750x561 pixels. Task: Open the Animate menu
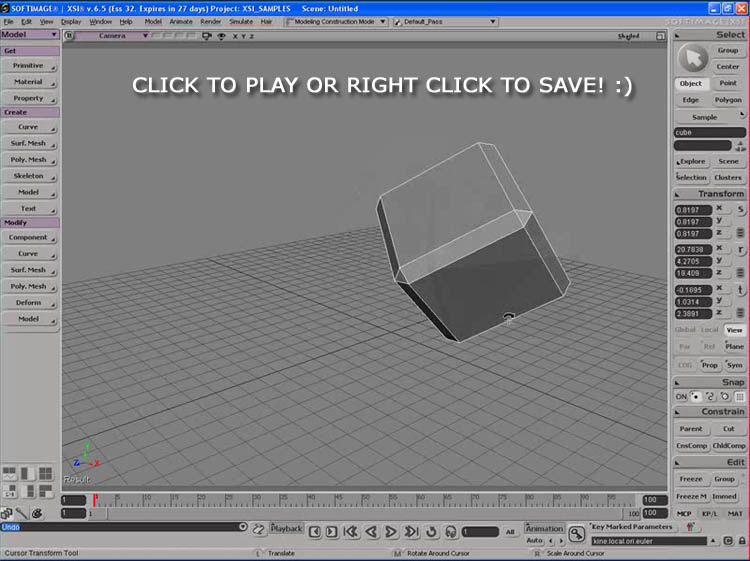(181, 21)
